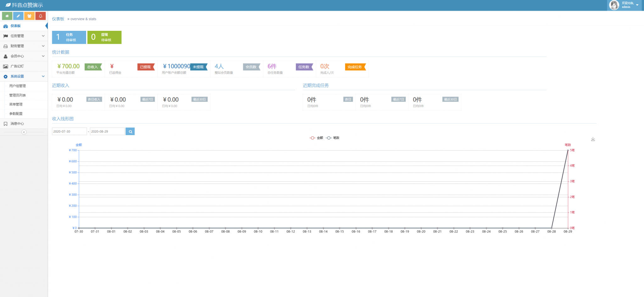Screen dimensions: 644x297
Task: Toggle the 金额 series in chart legend
Action: click(x=316, y=138)
